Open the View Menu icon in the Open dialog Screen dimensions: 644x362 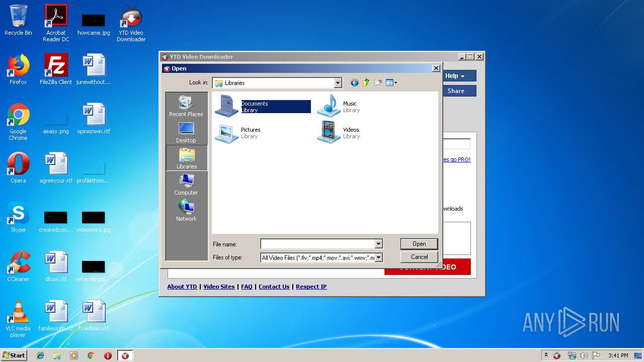coord(391,83)
